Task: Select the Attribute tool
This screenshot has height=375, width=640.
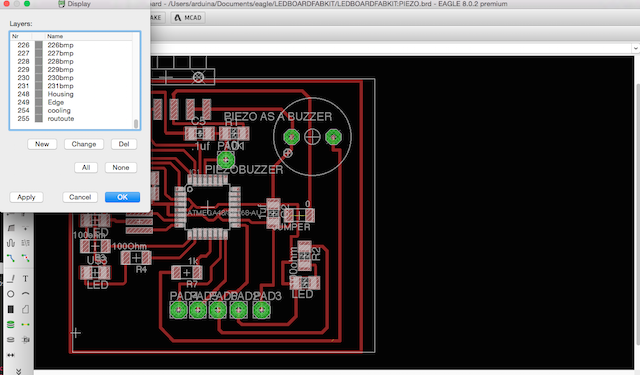Action: pyautogui.click(x=25, y=339)
